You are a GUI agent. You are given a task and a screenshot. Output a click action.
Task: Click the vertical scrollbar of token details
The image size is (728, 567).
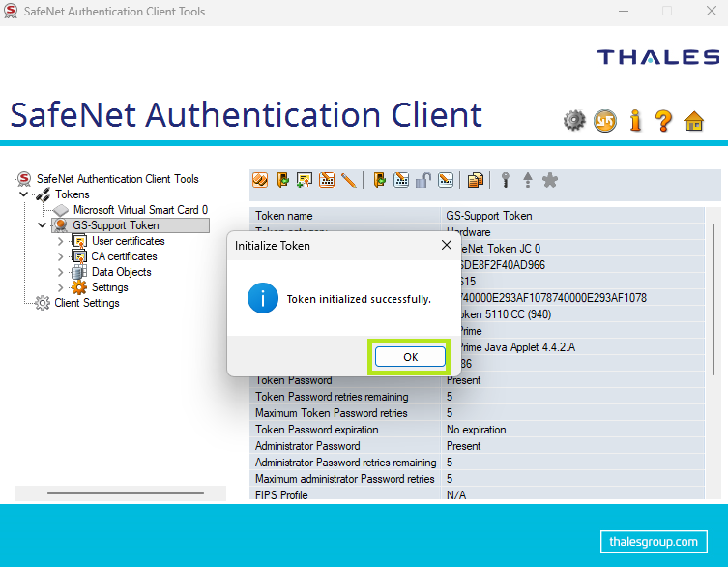713,300
